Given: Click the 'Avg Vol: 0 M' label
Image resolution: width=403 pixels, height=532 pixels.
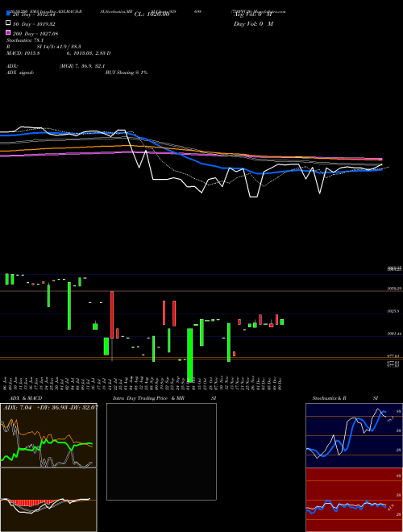Looking at the screenshot, I should pos(252,15).
